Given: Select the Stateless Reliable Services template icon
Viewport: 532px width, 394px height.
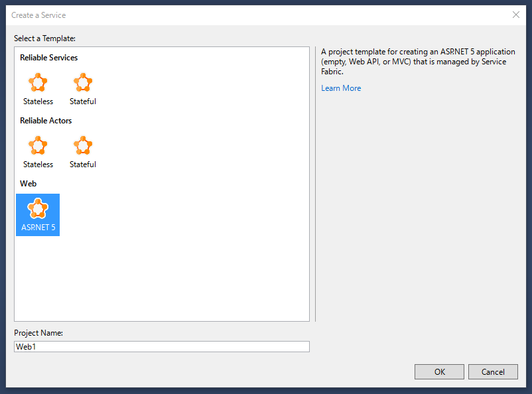Looking at the screenshot, I should click(38, 82).
